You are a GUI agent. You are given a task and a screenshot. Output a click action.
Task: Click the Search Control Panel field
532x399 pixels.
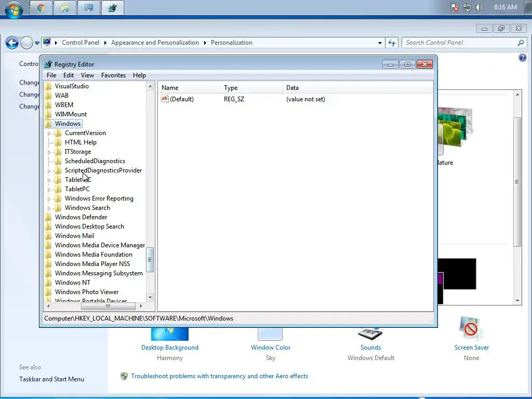(460, 43)
